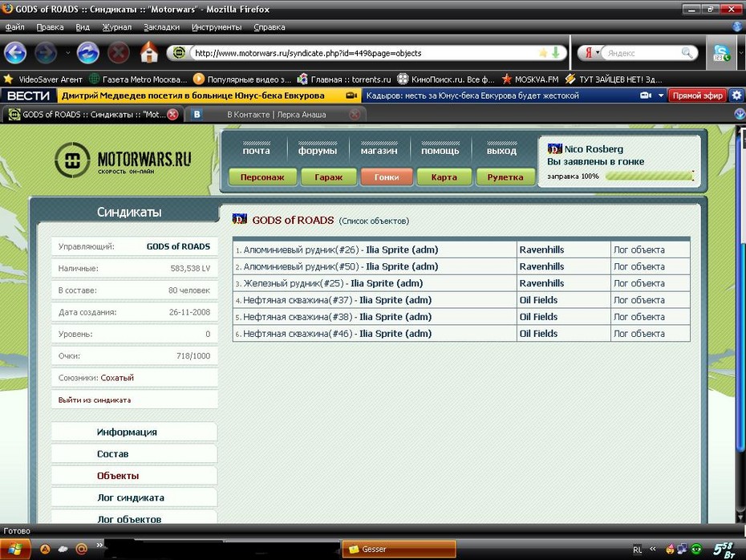Click the Рулетка button

505,177
